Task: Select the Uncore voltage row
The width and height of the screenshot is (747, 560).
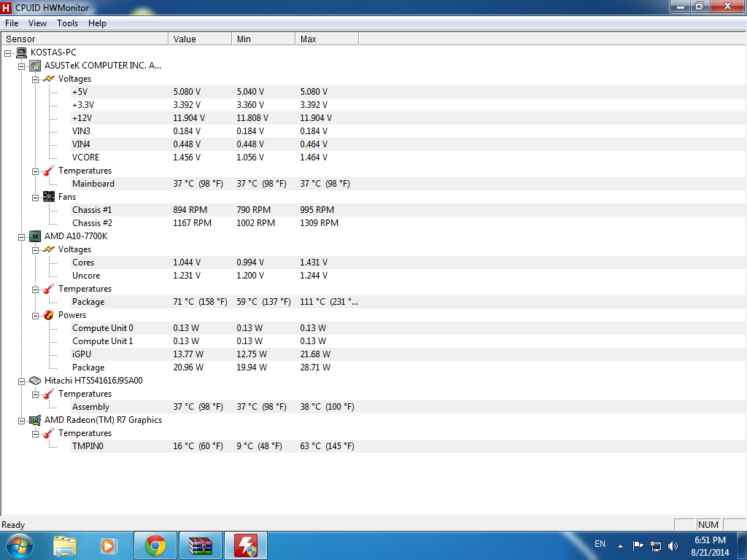Action: (x=409, y=275)
